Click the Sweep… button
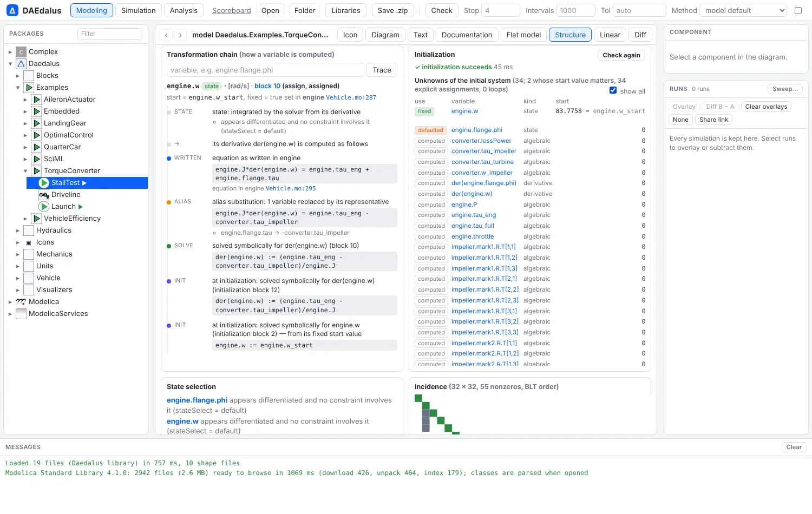The height and width of the screenshot is (514, 812). pyautogui.click(x=785, y=89)
